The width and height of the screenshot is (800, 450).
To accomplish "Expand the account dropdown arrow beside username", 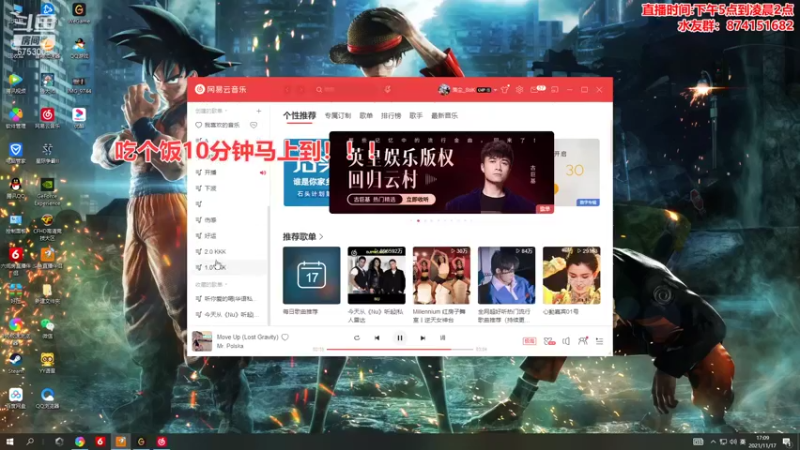I will coord(495,90).
